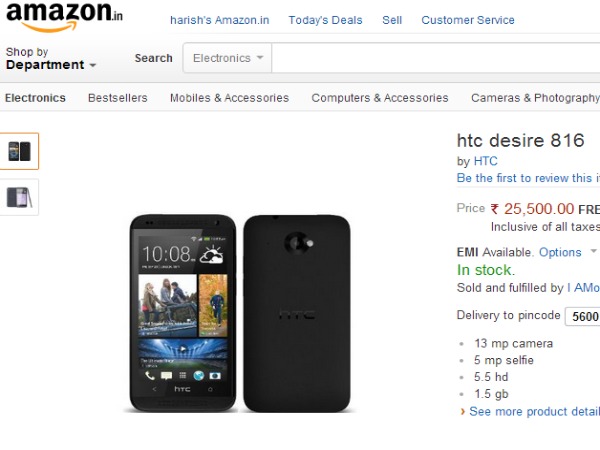Click the main HTC Desire 816 product image
The width and height of the screenshot is (600, 450).
[240, 312]
